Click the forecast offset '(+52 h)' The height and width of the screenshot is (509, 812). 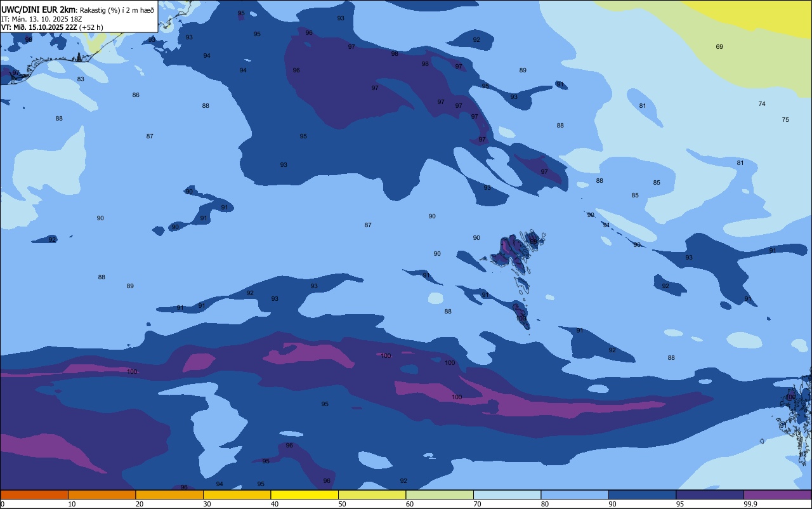(x=91, y=27)
